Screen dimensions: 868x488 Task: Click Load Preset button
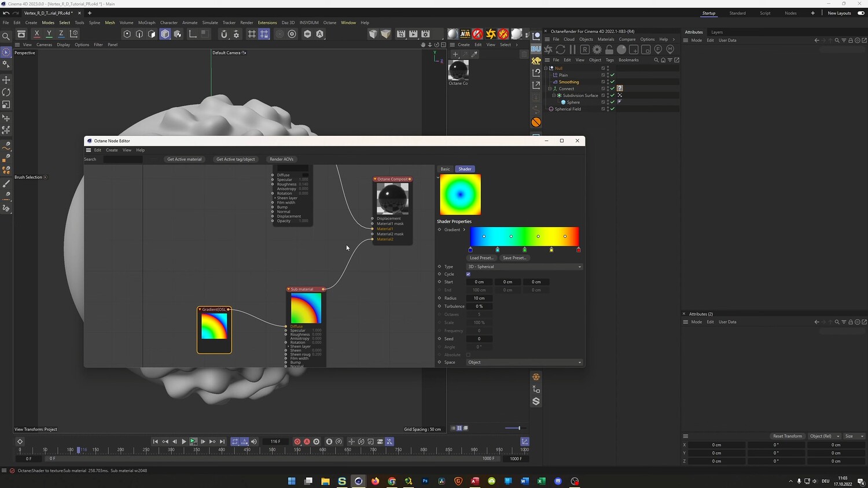(x=481, y=258)
